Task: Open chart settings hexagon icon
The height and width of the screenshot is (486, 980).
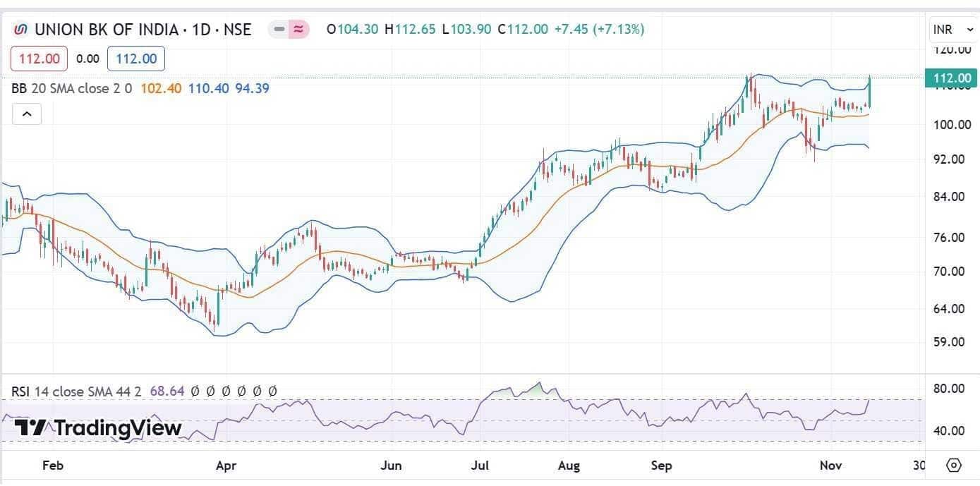Action: point(953,466)
